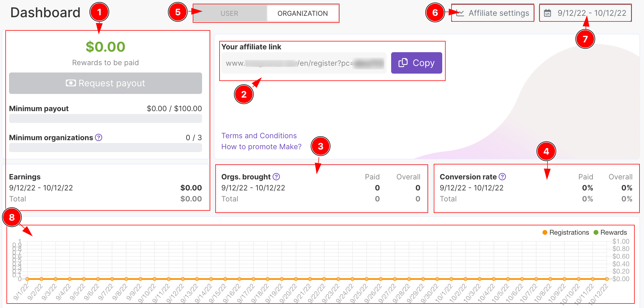This screenshot has width=644, height=308.
Task: Click the calendar icon in date range
Action: point(547,13)
